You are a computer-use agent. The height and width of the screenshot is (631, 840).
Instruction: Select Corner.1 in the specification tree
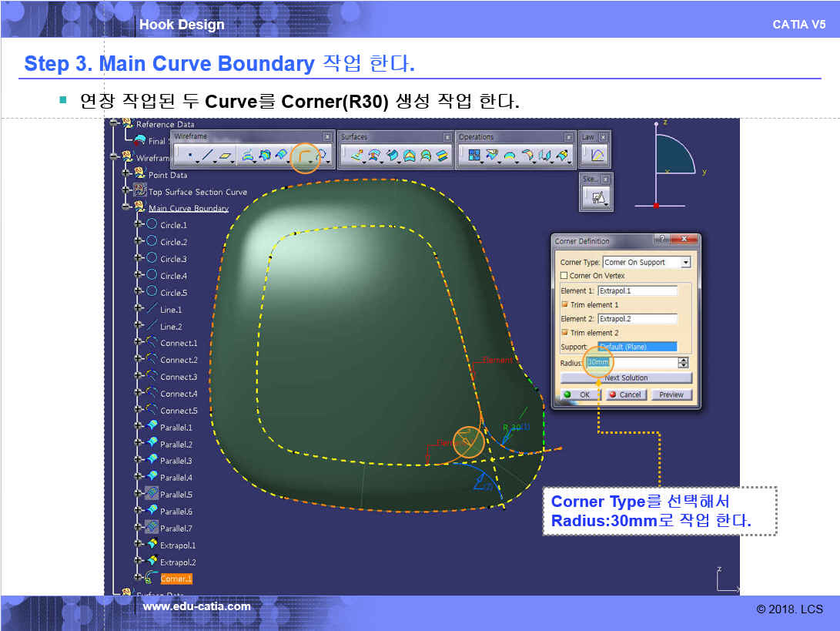click(176, 579)
